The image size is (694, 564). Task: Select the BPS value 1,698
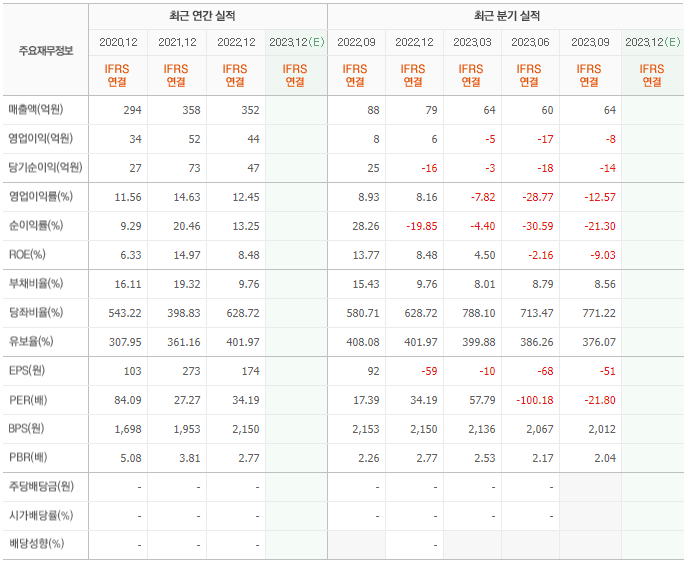[x=128, y=429]
